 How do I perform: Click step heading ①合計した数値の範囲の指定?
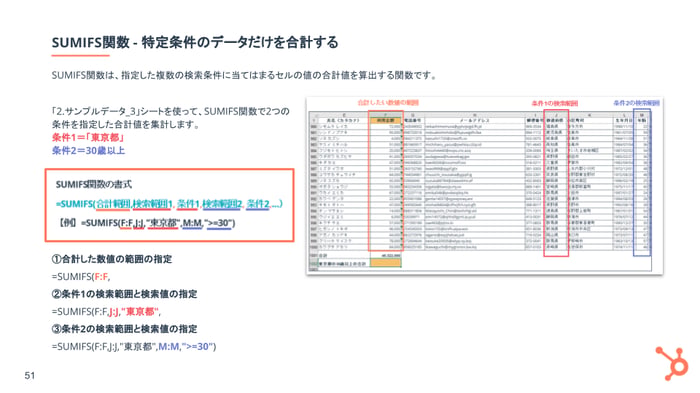(x=112, y=259)
